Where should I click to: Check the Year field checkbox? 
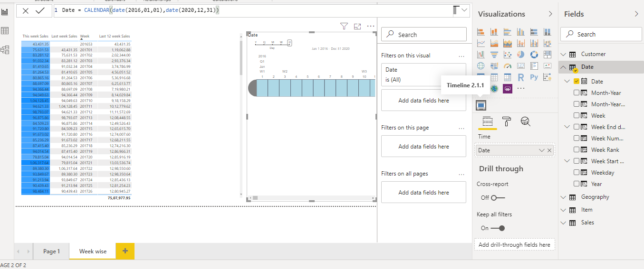click(x=577, y=184)
